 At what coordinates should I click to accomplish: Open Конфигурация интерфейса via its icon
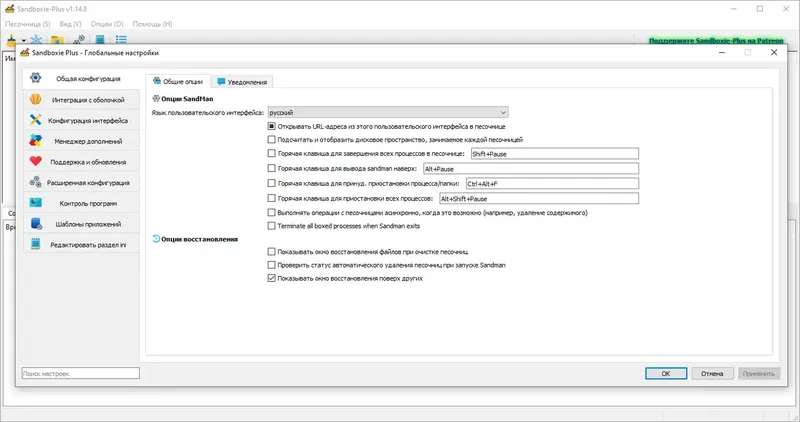(36, 120)
